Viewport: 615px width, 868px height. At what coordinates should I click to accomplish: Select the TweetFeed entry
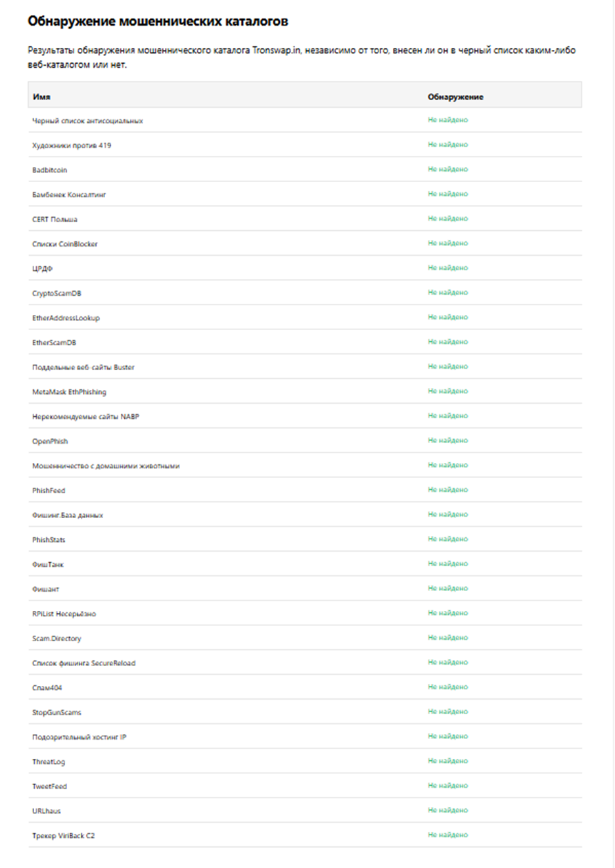[49, 786]
